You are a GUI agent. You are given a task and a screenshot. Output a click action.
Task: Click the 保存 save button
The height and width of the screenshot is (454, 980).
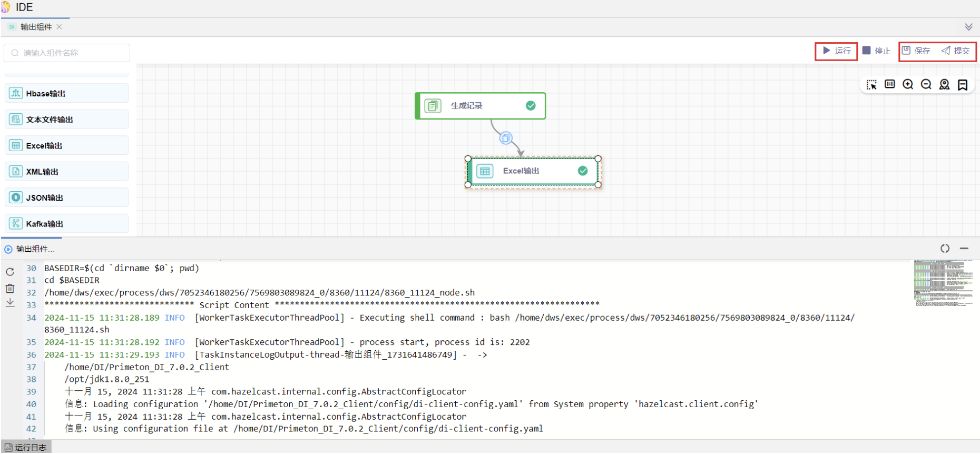coord(916,51)
